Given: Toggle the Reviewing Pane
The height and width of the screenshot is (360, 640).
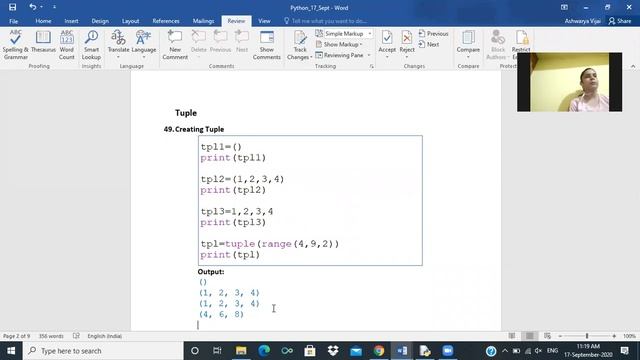Looking at the screenshot, I should point(340,55).
